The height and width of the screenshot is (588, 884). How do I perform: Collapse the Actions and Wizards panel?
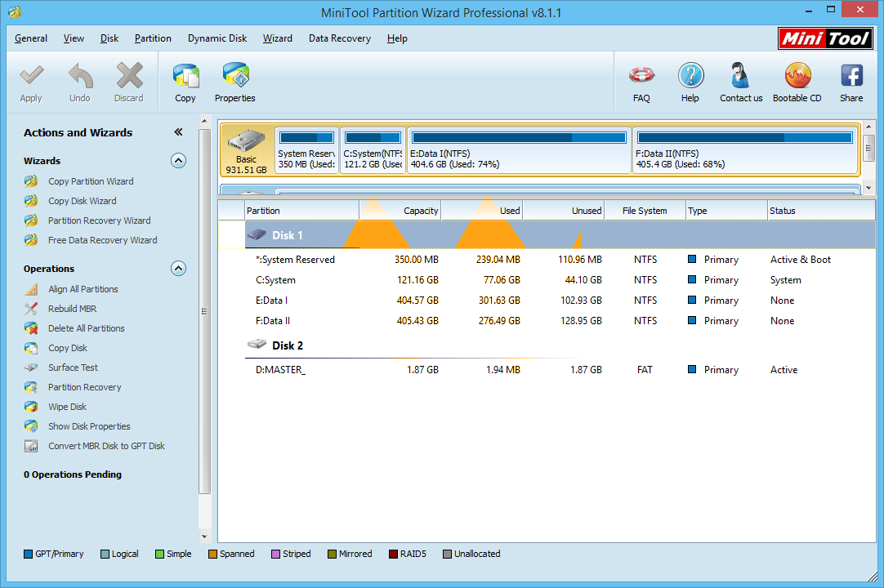(178, 132)
